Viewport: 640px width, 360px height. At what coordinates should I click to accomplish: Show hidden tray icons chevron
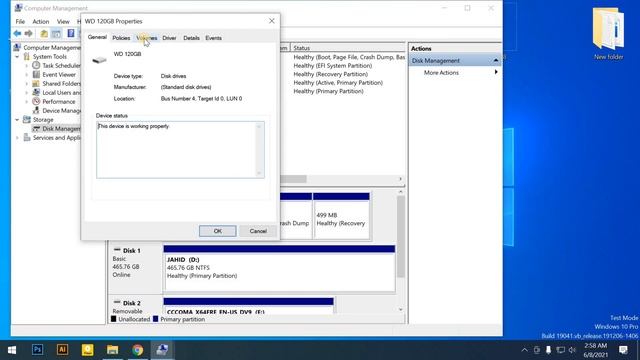tap(524, 350)
